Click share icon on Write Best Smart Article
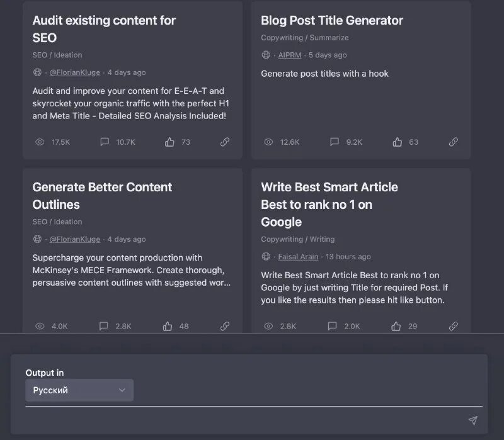Viewport: 504px width, 440px height. (x=453, y=326)
